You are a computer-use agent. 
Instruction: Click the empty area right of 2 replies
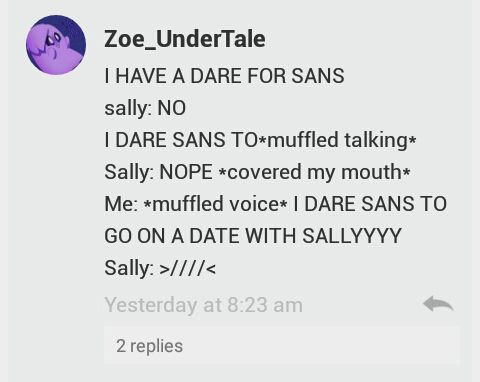pyautogui.click(x=320, y=346)
